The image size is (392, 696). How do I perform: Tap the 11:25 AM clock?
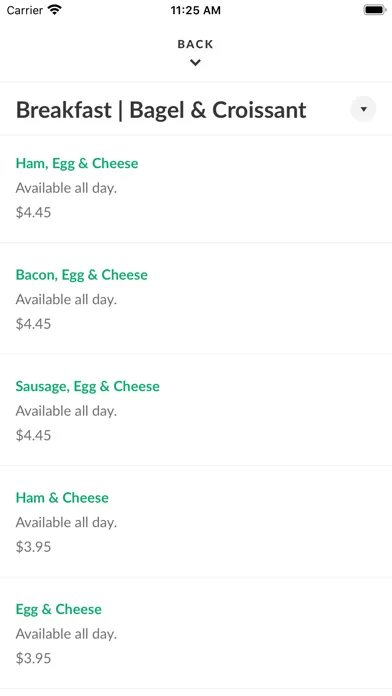point(195,10)
